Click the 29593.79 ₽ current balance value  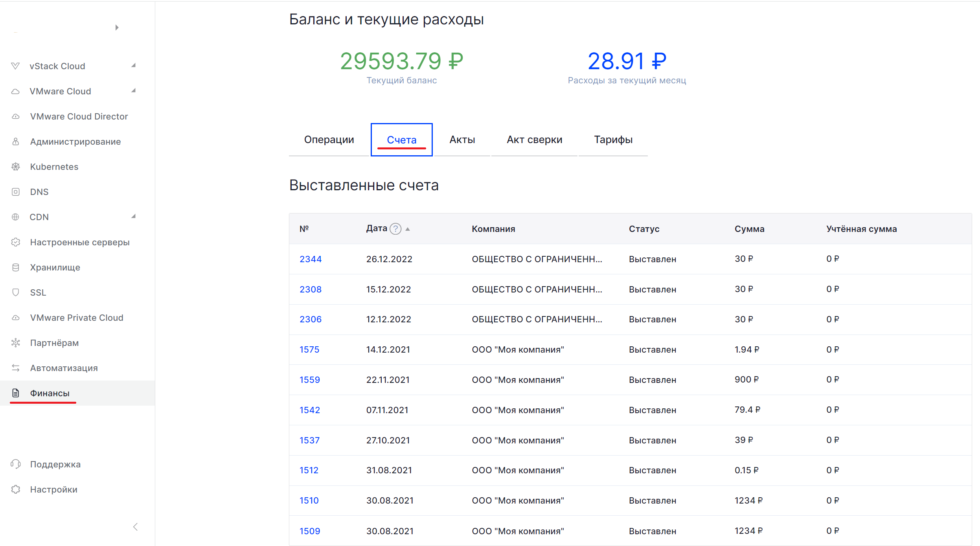[402, 61]
